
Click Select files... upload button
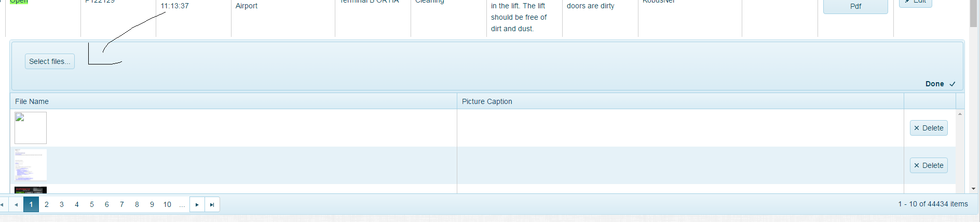click(x=50, y=61)
